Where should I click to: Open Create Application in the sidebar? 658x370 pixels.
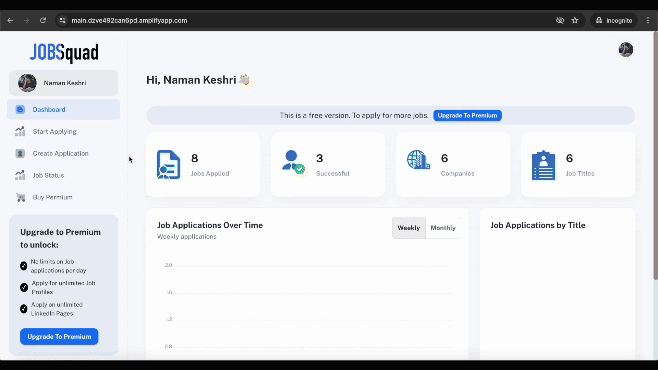pyautogui.click(x=63, y=153)
